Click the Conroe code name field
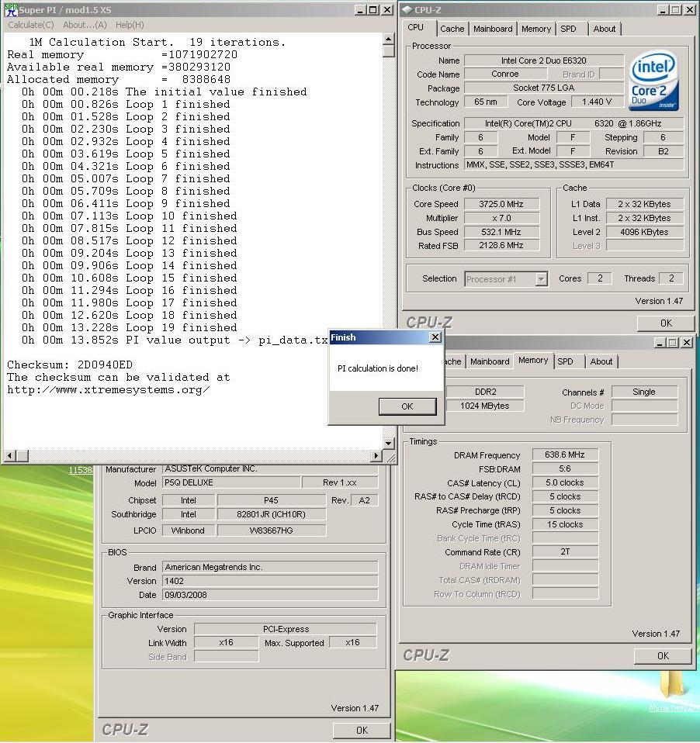Screen dimensions: 700x743 coord(505,74)
